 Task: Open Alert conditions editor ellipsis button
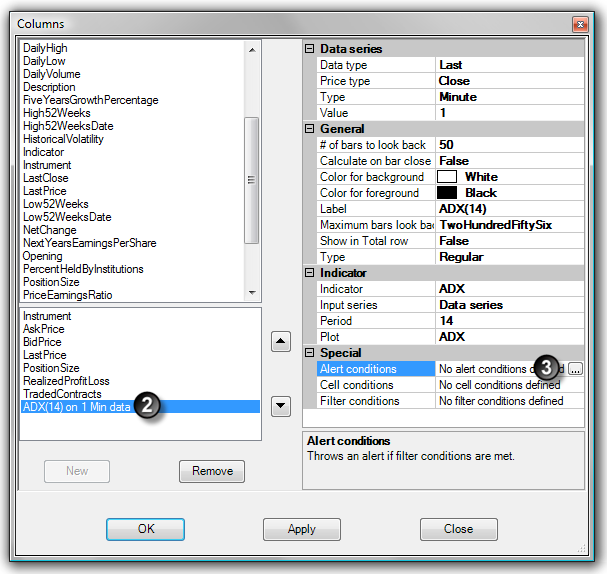(x=575, y=369)
